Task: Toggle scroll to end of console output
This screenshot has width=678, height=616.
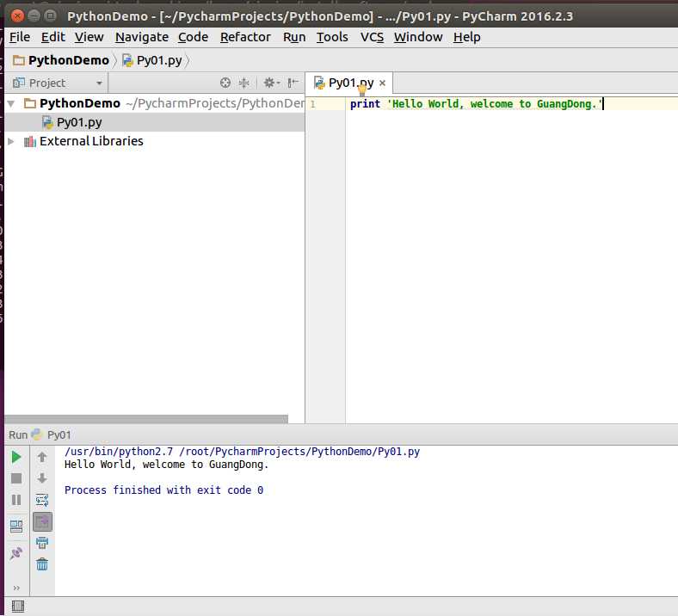Action: pos(42,521)
